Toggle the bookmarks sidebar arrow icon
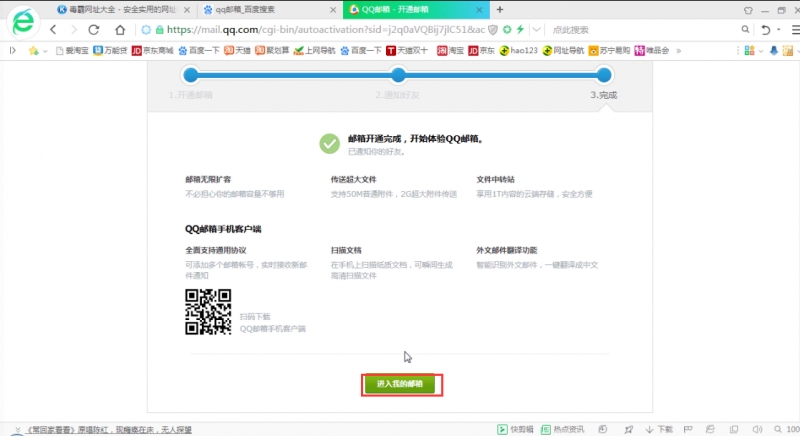Screen dimensions: 800x436 (13, 50)
